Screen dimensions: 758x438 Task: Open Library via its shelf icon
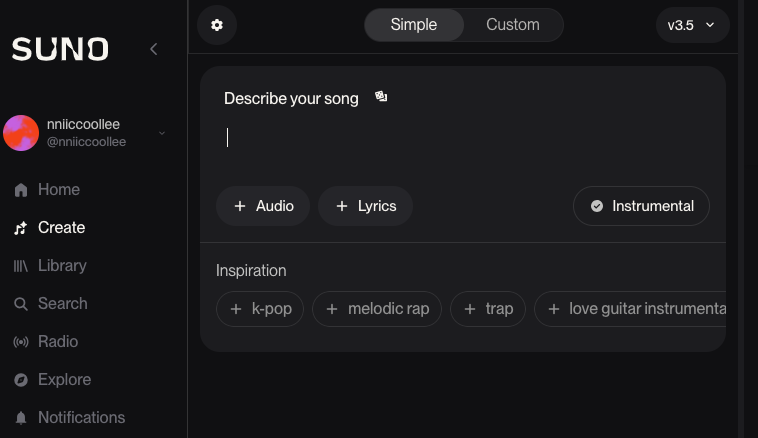(x=21, y=266)
